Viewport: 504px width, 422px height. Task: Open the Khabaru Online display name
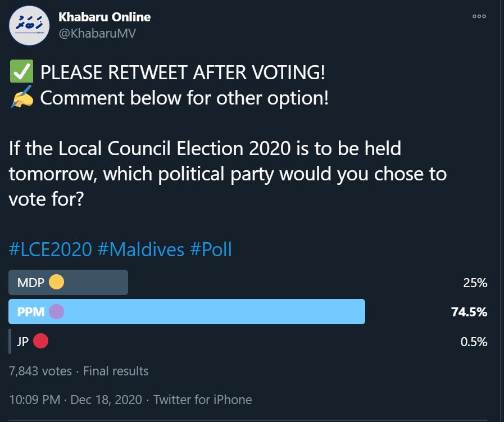105,17
